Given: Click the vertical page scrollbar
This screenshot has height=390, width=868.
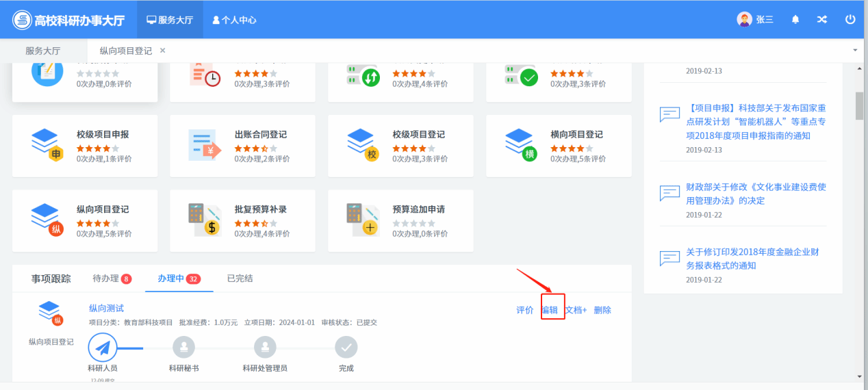Looking at the screenshot, I should point(860,105).
